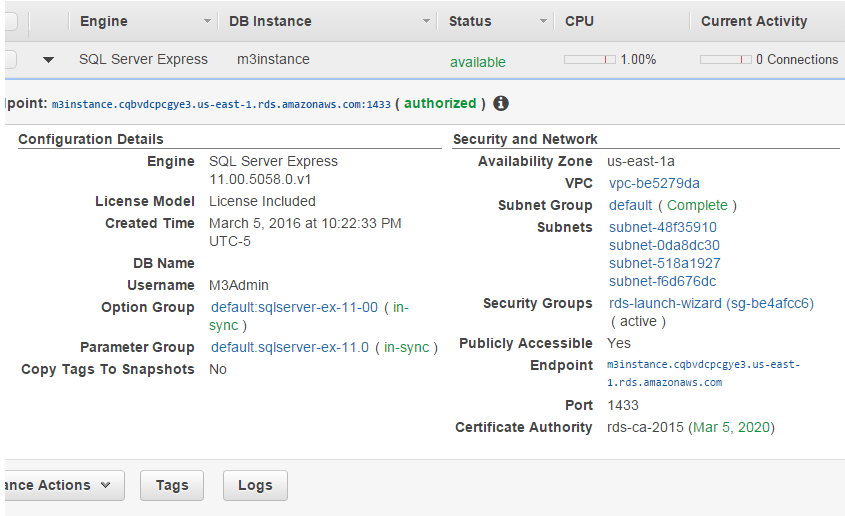Click the Created Time value March 5, 2016

click(x=305, y=232)
